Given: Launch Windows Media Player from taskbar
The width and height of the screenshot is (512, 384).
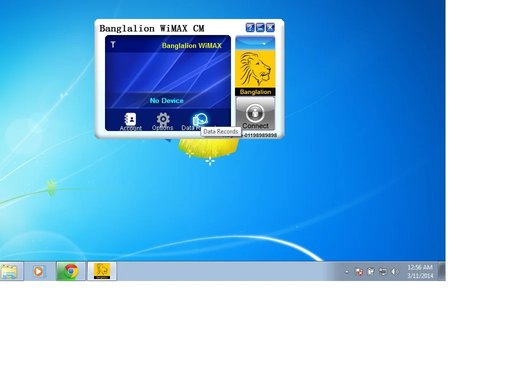Looking at the screenshot, I should click(x=39, y=271).
